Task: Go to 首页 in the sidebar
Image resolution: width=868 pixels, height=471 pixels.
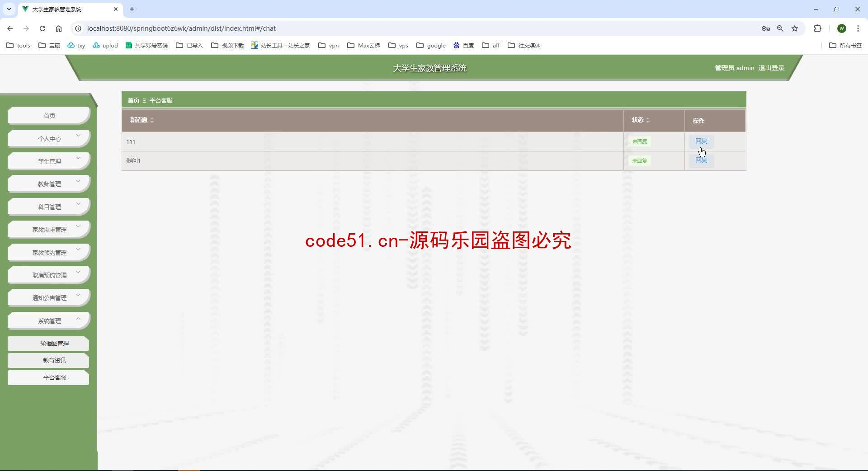Action: coord(49,116)
